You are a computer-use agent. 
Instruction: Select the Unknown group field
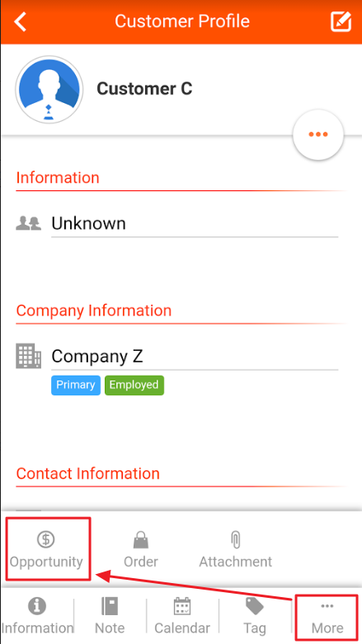[195, 224]
